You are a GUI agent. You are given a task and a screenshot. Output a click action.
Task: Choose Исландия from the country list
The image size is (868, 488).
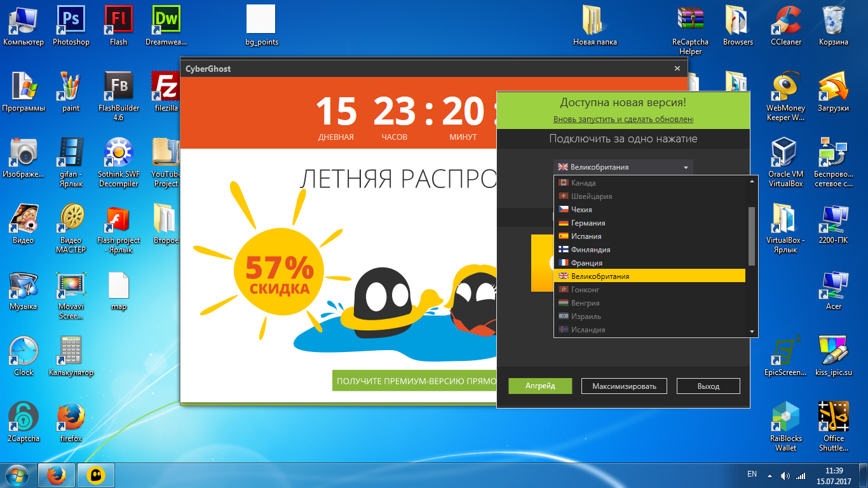point(649,330)
